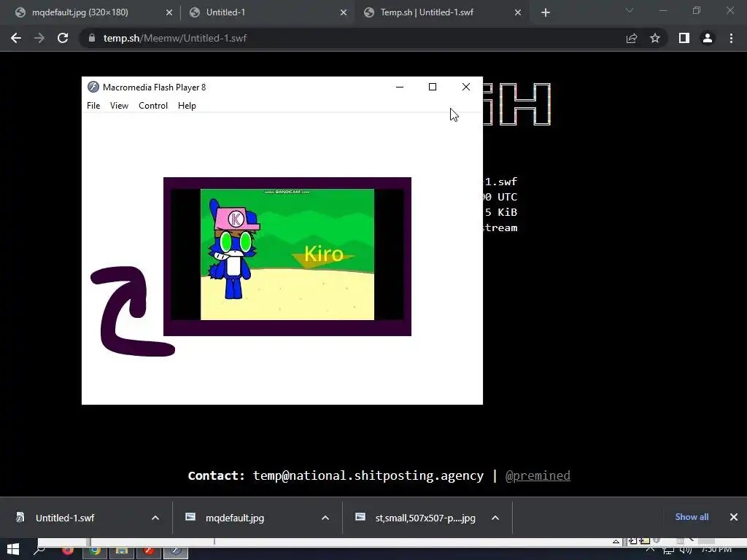Open the Flash Player View menu

119,106
